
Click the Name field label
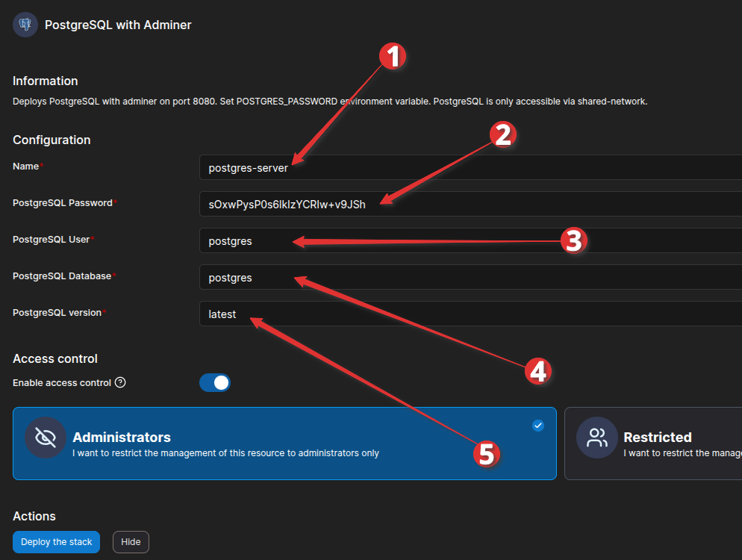point(25,167)
